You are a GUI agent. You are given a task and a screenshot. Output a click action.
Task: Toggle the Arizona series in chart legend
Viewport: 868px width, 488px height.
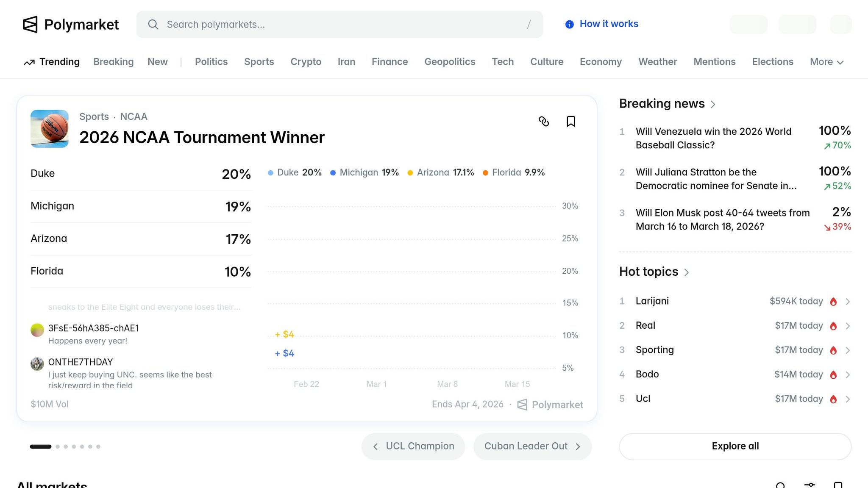[441, 172]
